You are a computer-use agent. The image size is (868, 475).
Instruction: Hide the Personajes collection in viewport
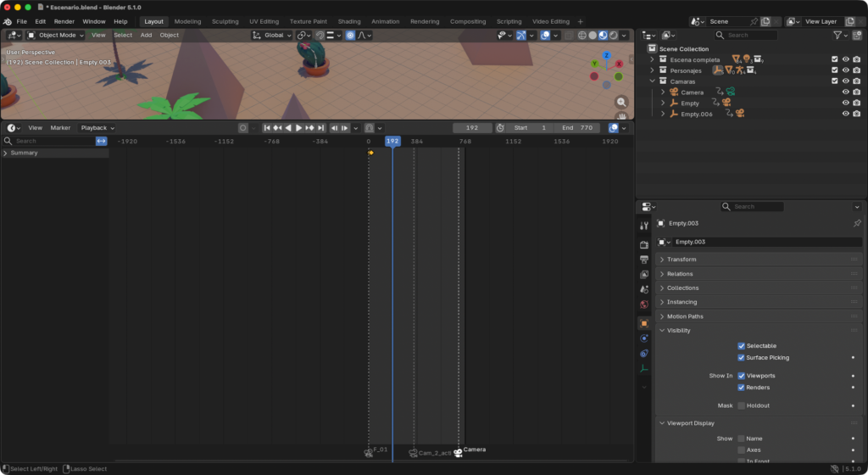tap(845, 70)
